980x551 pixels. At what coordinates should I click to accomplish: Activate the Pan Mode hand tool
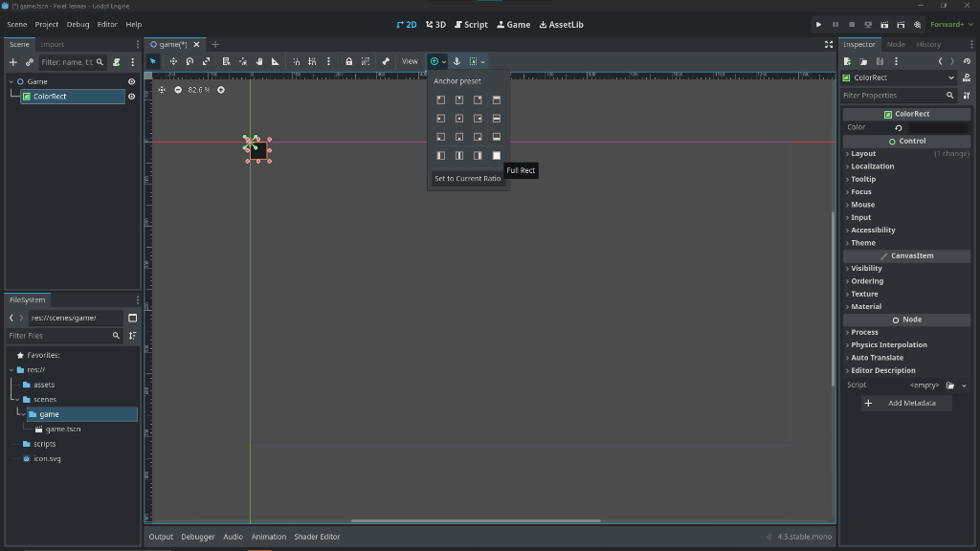click(258, 61)
